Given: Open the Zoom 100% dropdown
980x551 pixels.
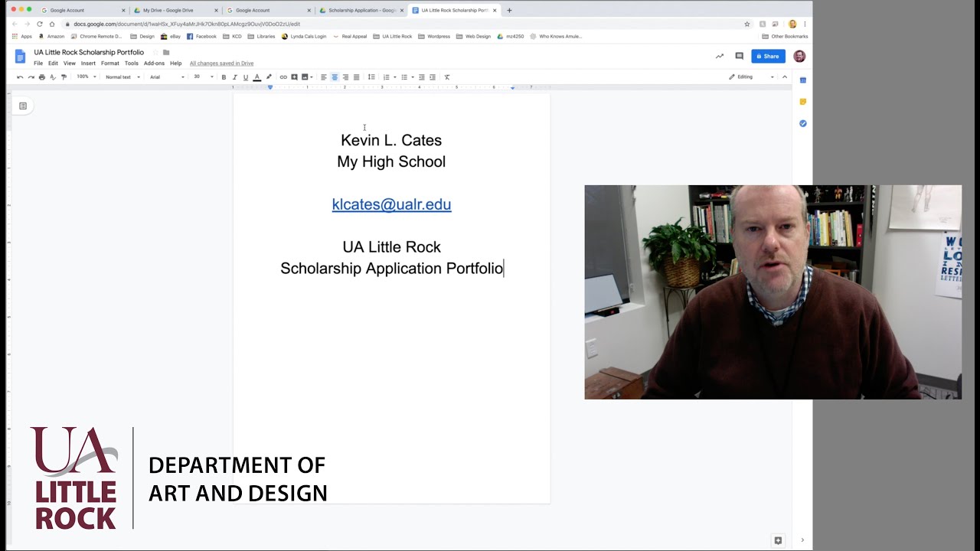Looking at the screenshot, I should click(x=87, y=77).
